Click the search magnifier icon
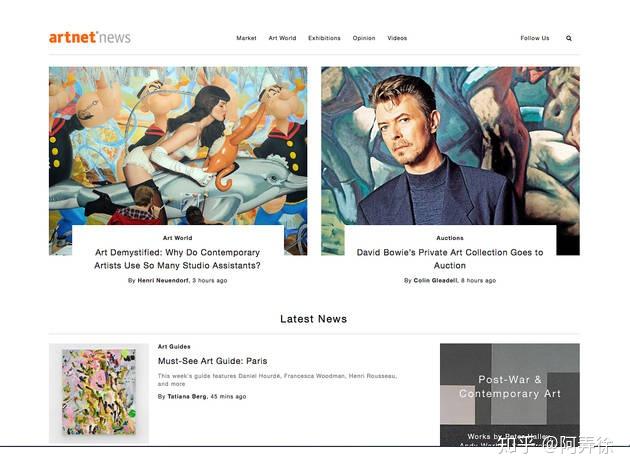The image size is (630, 472). pos(569,38)
